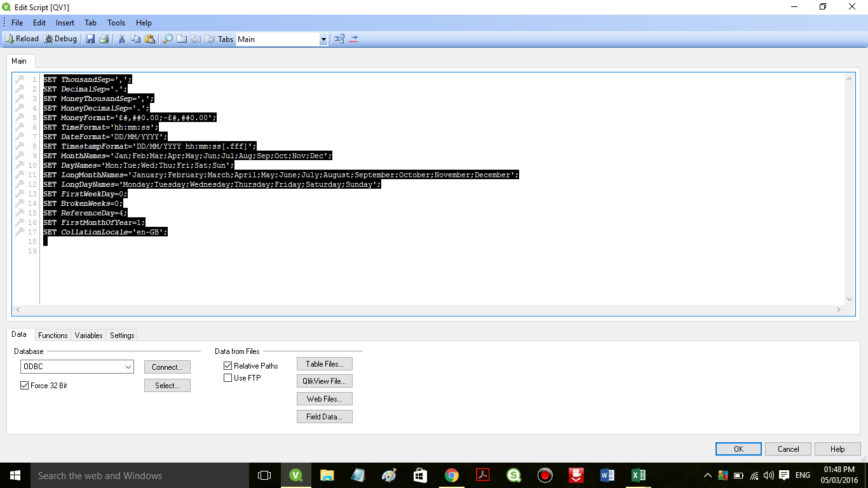Save the script with the floppy disk icon
This screenshot has height=488, width=868.
pos(90,39)
